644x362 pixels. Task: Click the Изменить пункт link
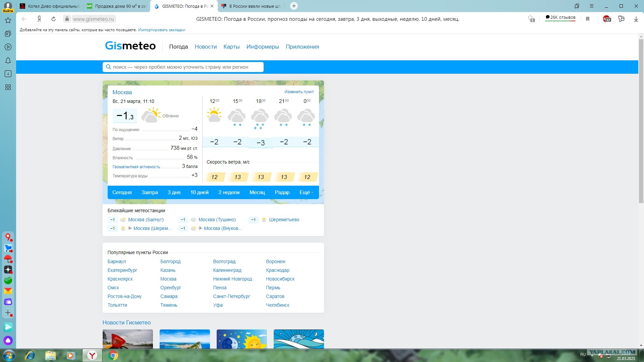(x=299, y=92)
